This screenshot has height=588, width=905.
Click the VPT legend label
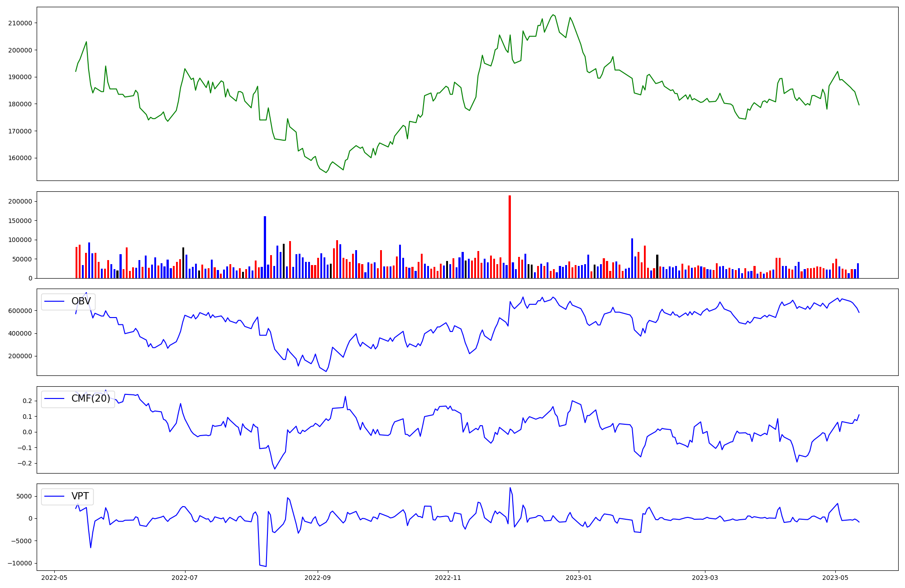coord(80,496)
